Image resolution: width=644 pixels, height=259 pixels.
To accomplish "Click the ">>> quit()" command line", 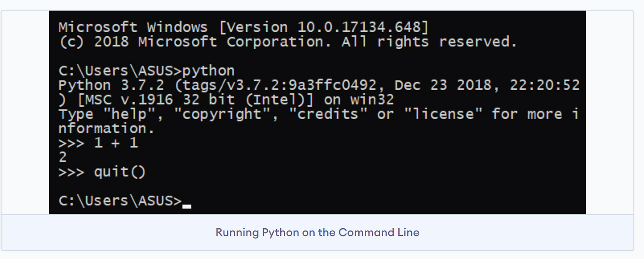I will pos(102,172).
